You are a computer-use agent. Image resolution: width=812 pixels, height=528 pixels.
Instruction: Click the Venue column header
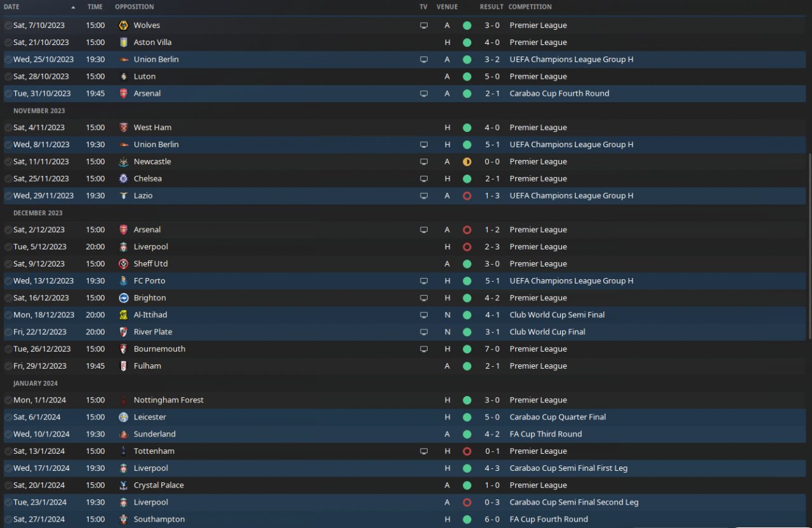pos(447,7)
